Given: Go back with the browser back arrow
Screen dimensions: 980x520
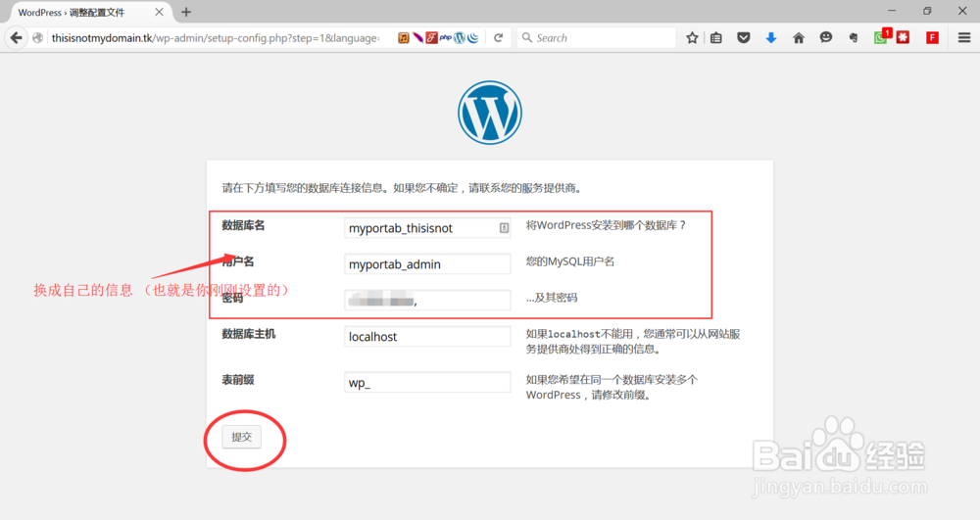Looking at the screenshot, I should pos(17,38).
